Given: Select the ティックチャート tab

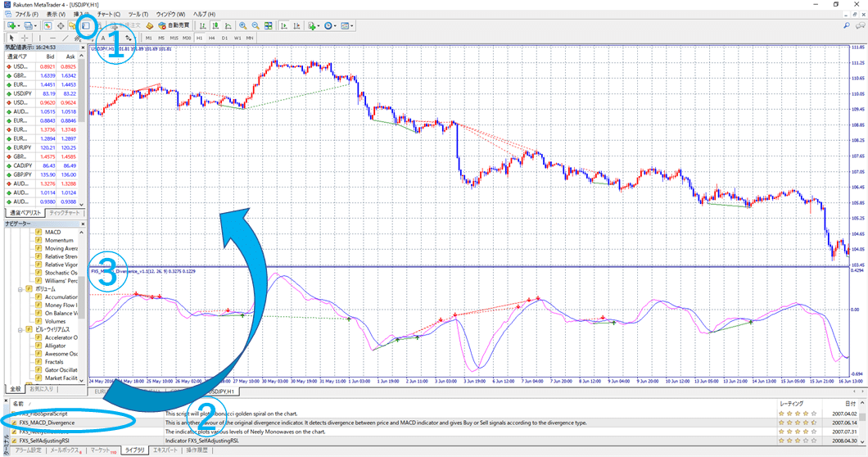Looking at the screenshot, I should point(64,213).
